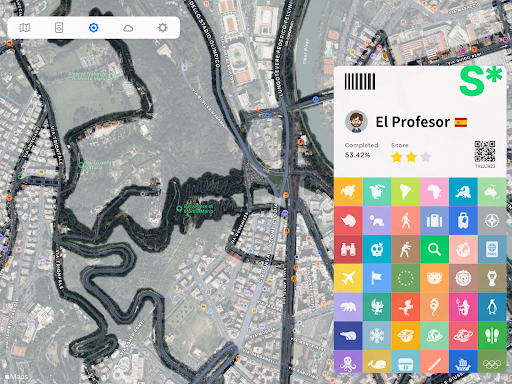512x384 pixels.
Task: Open the map view icon in toolbar
Action: (25, 28)
